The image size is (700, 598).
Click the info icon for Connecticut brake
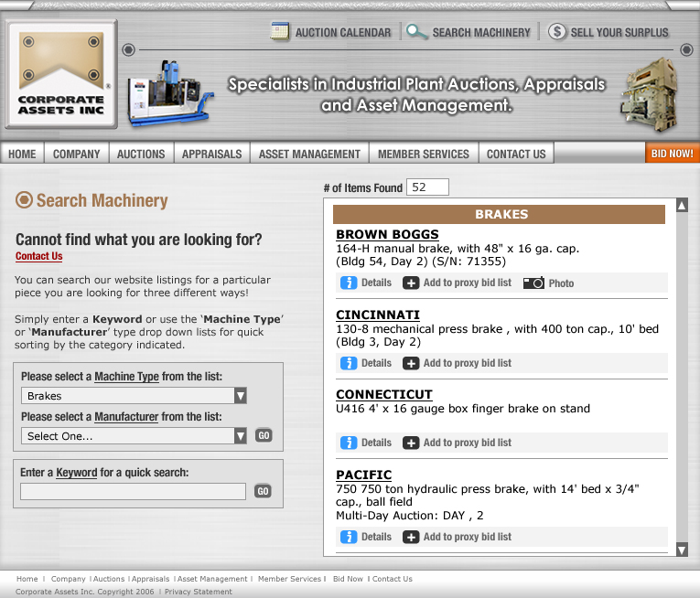pos(349,443)
